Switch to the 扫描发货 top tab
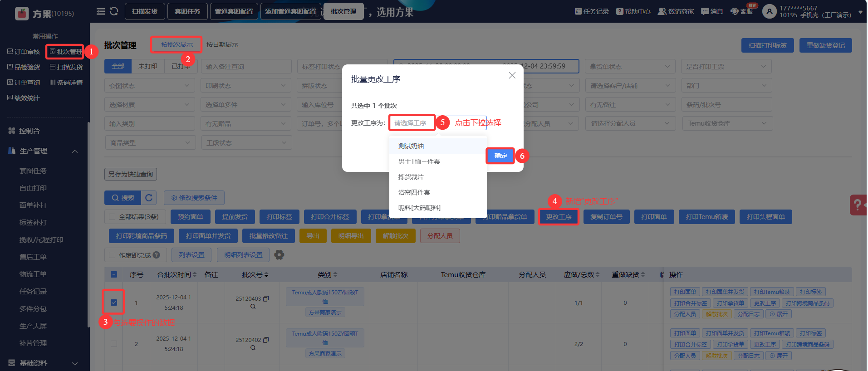 pos(145,11)
